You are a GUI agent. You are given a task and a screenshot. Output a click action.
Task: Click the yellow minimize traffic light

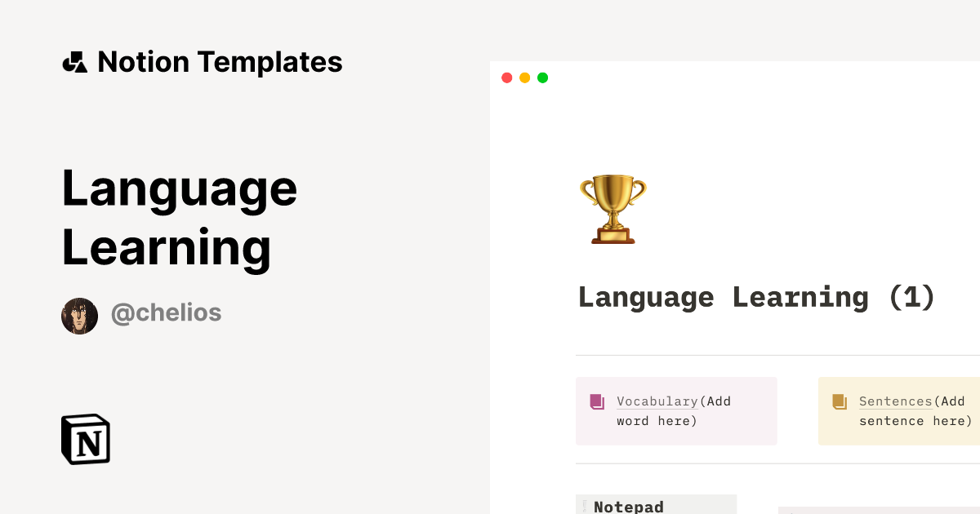[524, 78]
